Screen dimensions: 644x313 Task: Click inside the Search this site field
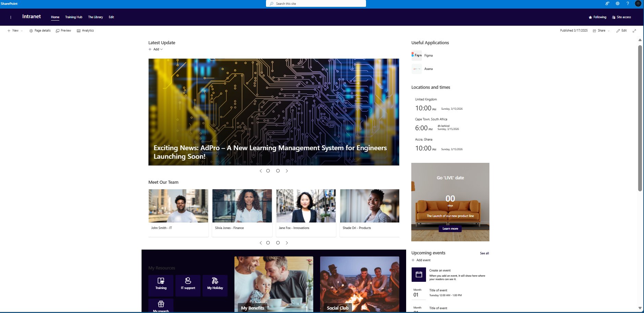315,3
